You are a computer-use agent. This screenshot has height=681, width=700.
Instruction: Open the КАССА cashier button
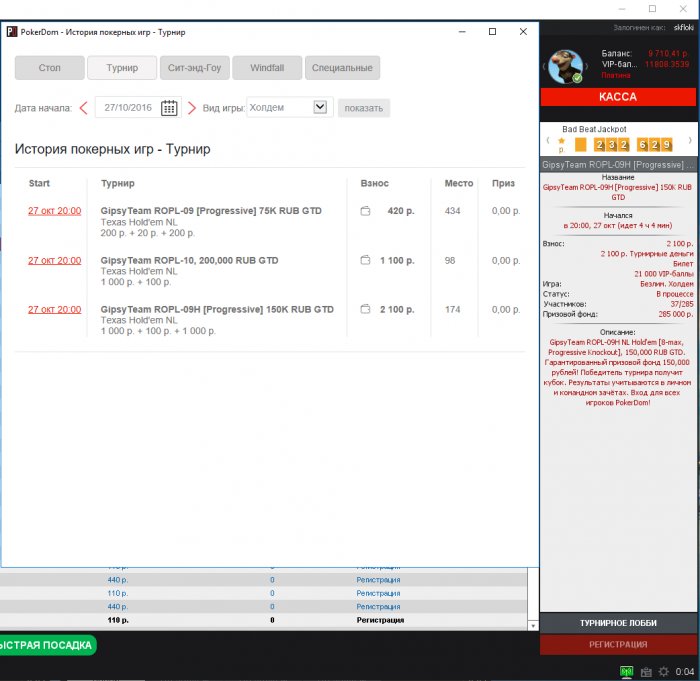click(x=618, y=97)
